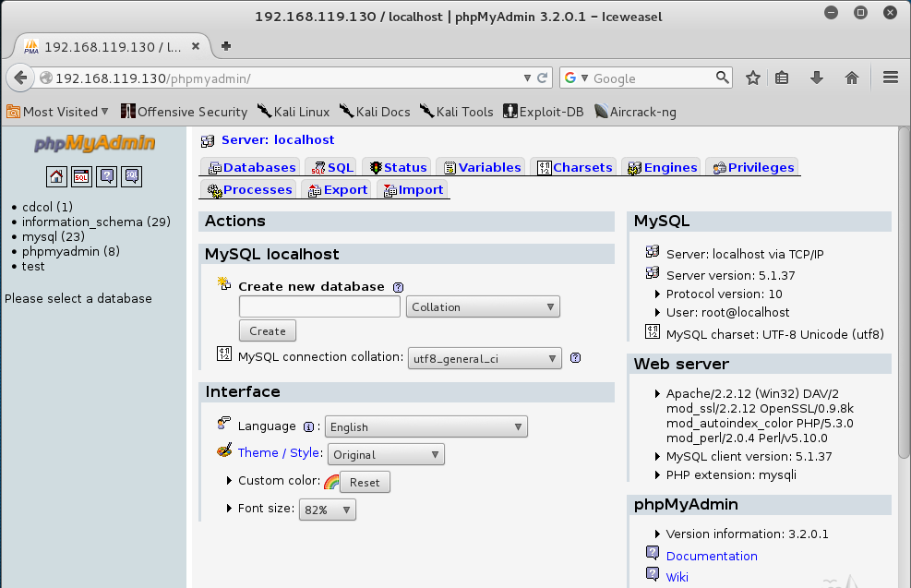The width and height of the screenshot is (911, 588).
Task: Switch to the Export tab
Action: pyautogui.click(x=338, y=190)
